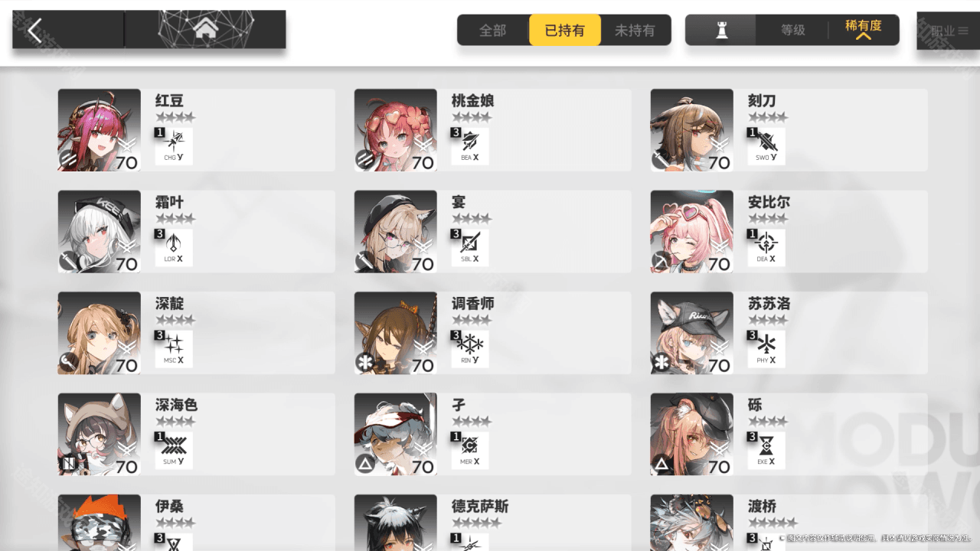
Task: Select the 已持有 owned filter
Action: (x=565, y=30)
